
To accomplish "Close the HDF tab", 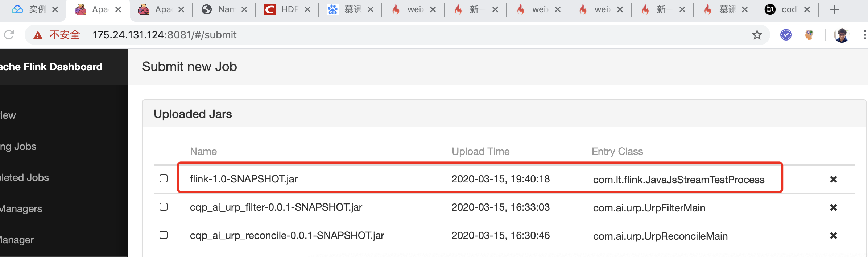I will pos(307,9).
